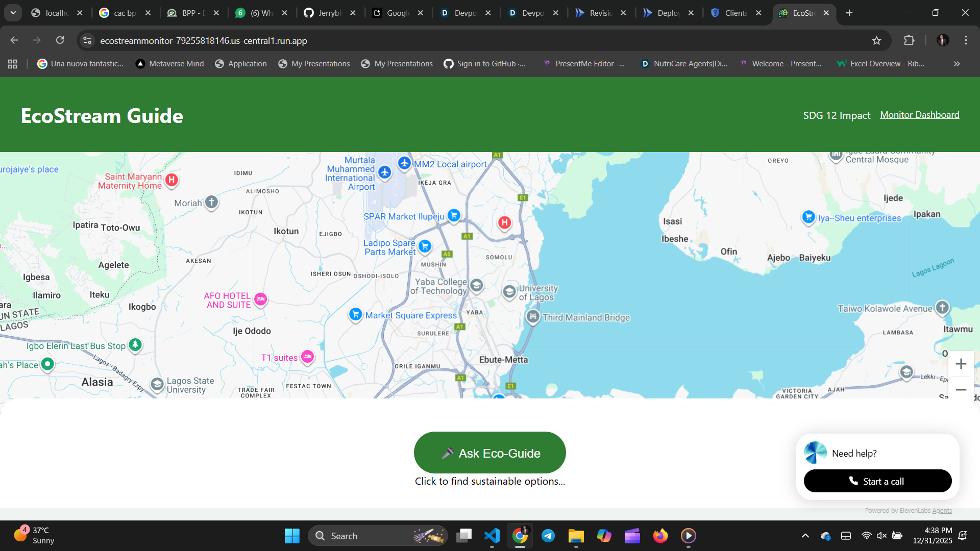Expand the hidden system tray icons

pos(805,536)
